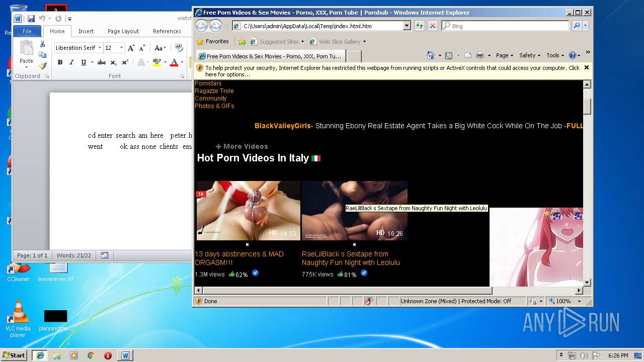Viewport: 644px width, 362px height.
Task: Shrink font size in Word ribbon
Action: 142,48
